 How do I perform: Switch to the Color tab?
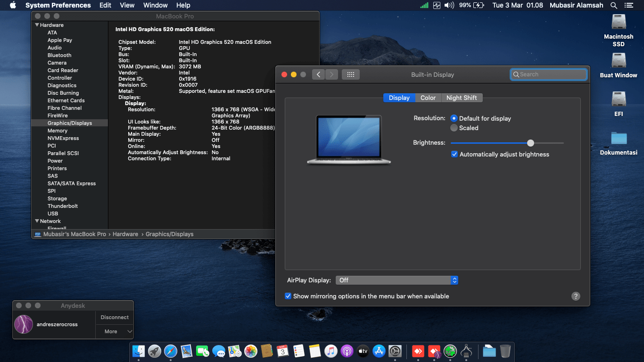pyautogui.click(x=428, y=98)
